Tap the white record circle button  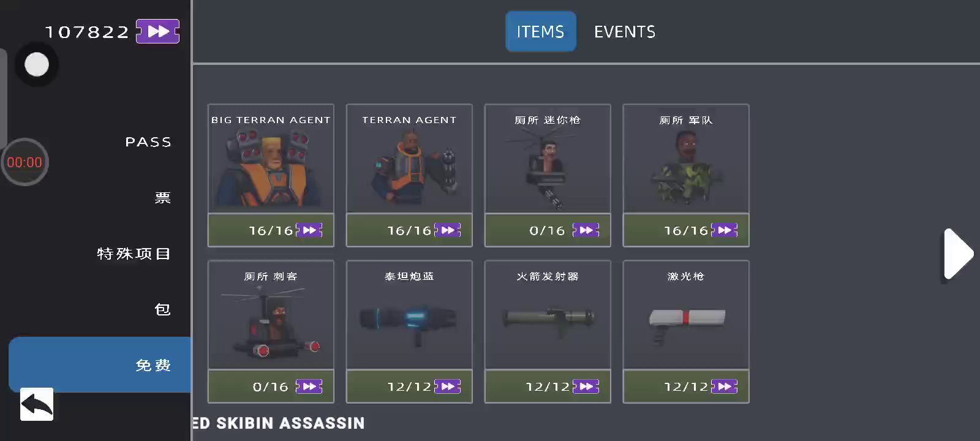[36, 64]
